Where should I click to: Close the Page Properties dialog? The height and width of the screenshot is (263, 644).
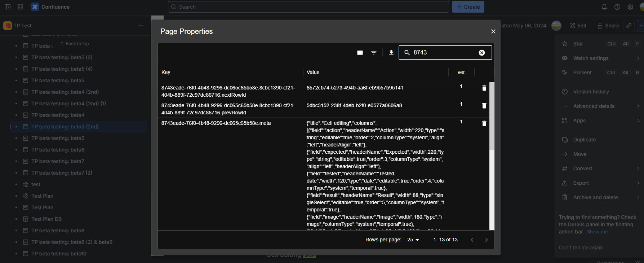pos(493,31)
